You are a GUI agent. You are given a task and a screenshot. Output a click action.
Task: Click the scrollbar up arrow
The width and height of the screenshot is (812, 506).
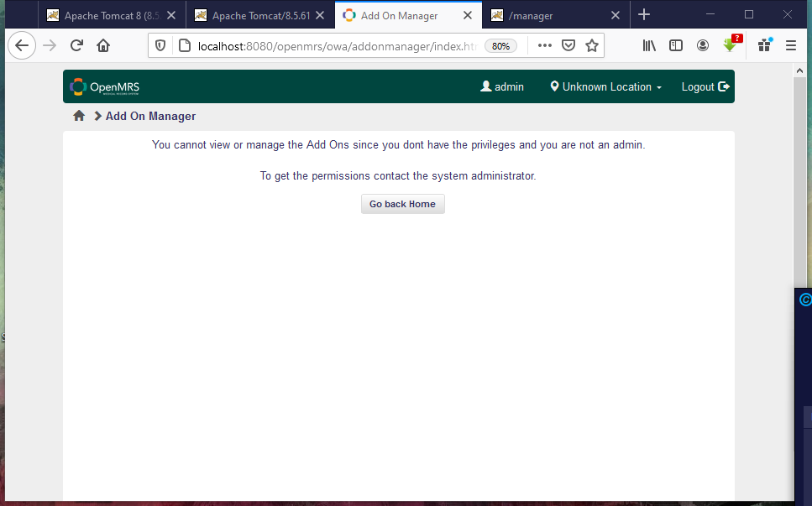pos(799,70)
